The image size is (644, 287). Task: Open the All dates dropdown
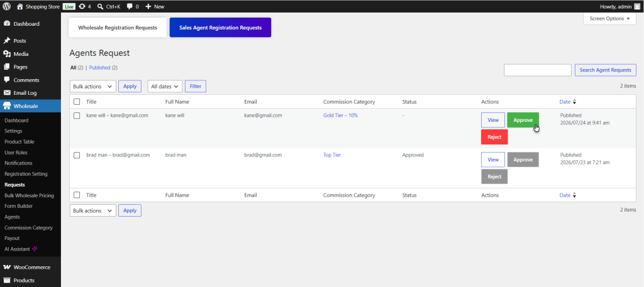click(165, 86)
